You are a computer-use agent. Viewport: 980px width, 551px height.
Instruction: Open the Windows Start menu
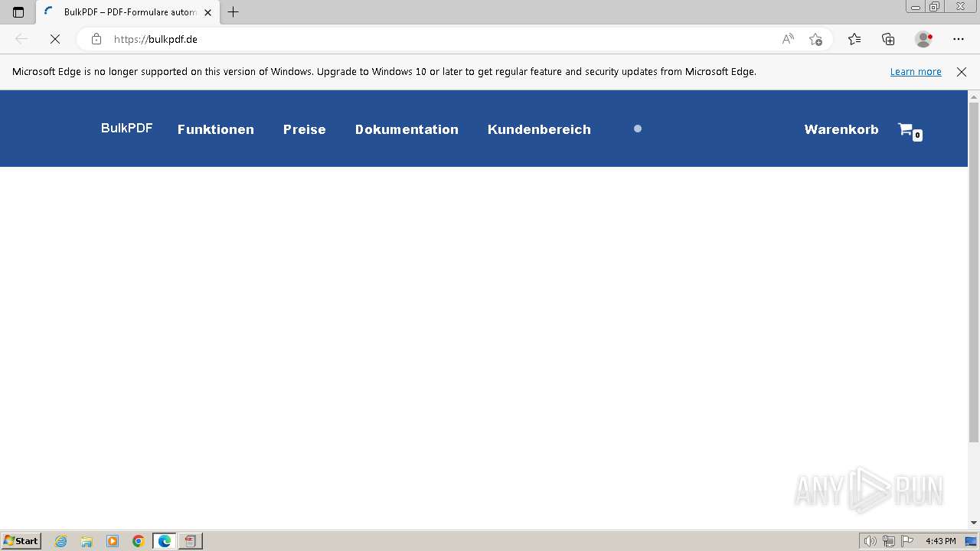(x=21, y=541)
